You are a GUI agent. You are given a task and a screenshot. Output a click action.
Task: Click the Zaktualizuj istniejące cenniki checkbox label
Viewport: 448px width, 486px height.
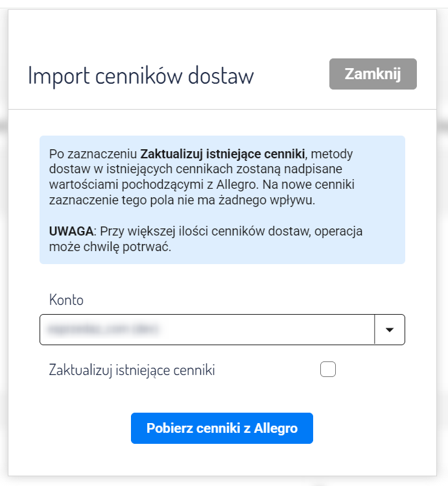point(132,370)
